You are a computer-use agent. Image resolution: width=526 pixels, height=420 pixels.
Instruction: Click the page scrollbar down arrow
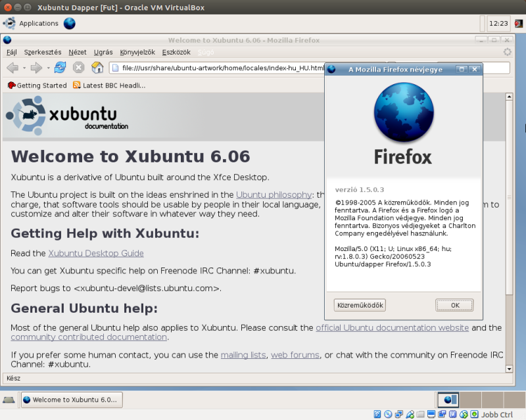[x=509, y=369]
